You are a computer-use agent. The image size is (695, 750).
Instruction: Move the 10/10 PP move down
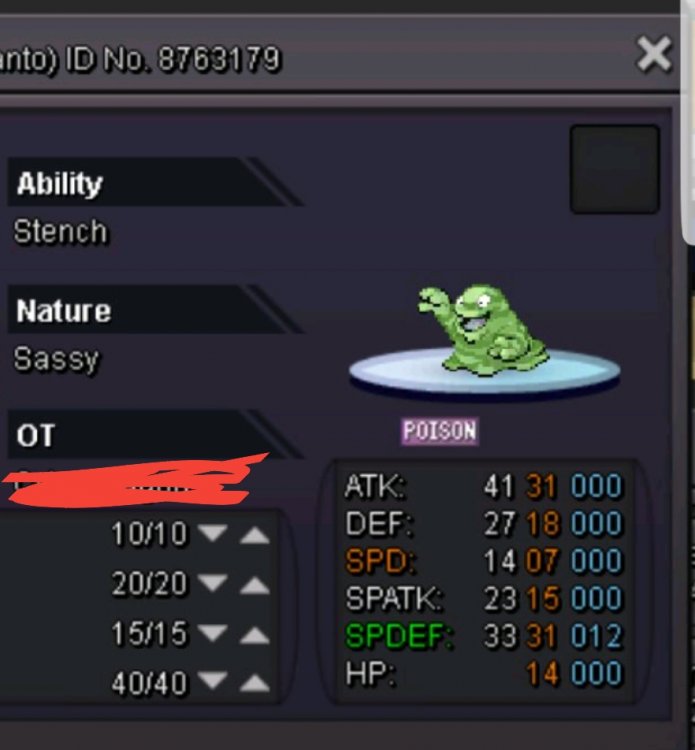(212, 533)
